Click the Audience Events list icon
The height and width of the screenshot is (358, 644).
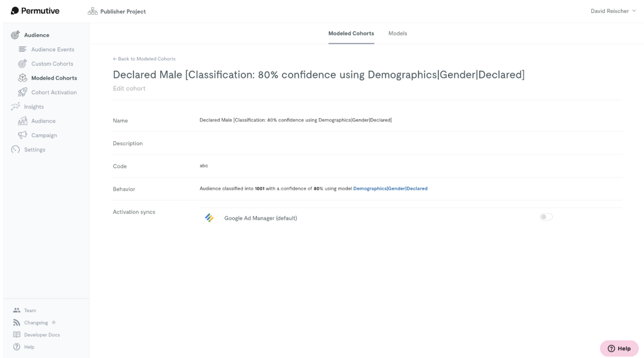[22, 49]
